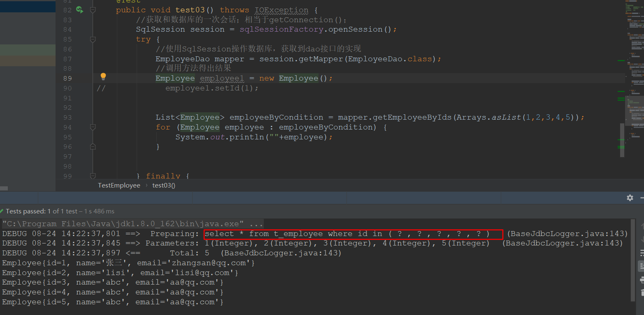Select the test03() breadcrumb
Image resolution: width=644 pixels, height=315 pixels.
164,185
